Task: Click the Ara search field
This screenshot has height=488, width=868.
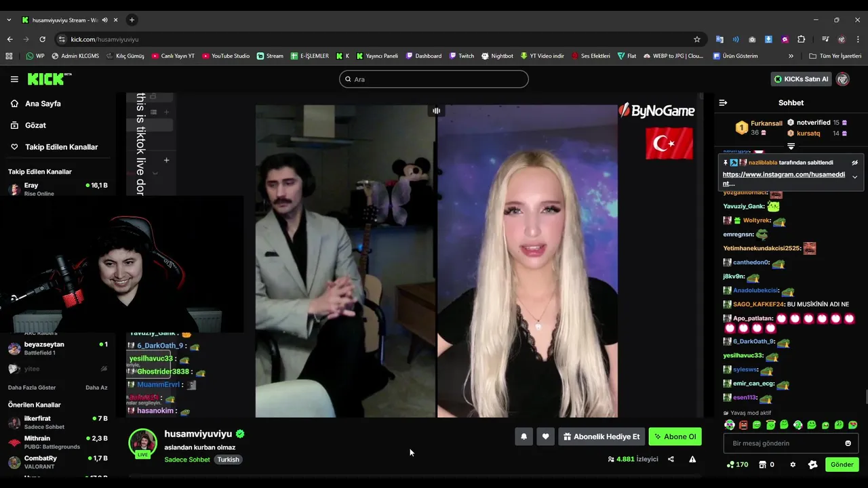Action: 434,79
